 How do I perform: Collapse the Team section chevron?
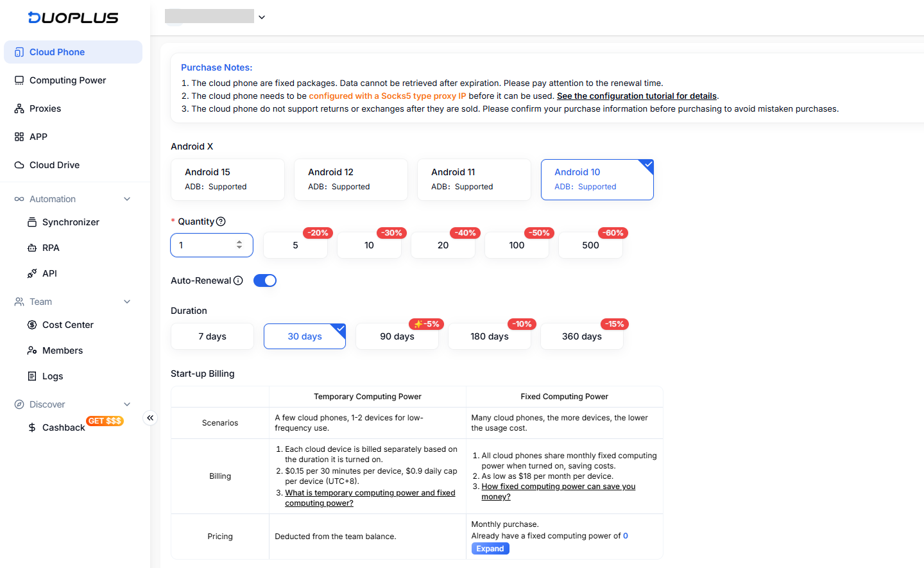tap(127, 302)
